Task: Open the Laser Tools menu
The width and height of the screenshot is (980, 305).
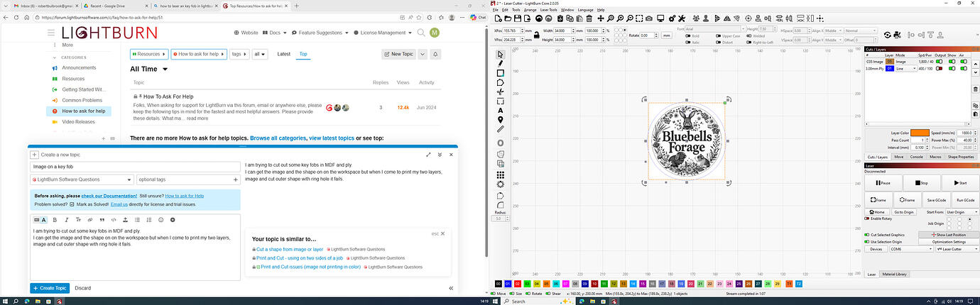Action: point(549,10)
